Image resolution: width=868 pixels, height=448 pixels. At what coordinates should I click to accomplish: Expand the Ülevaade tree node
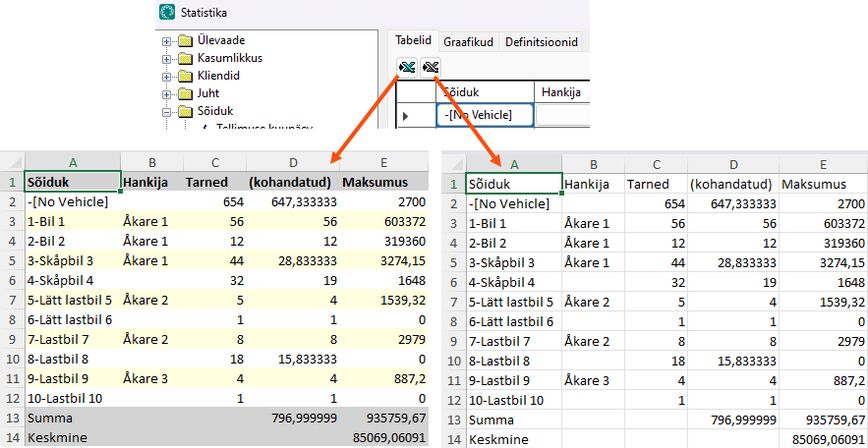coord(166,41)
